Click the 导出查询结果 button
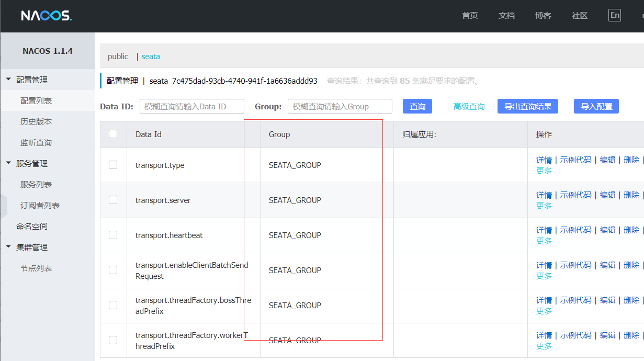The image size is (644, 361). [528, 106]
